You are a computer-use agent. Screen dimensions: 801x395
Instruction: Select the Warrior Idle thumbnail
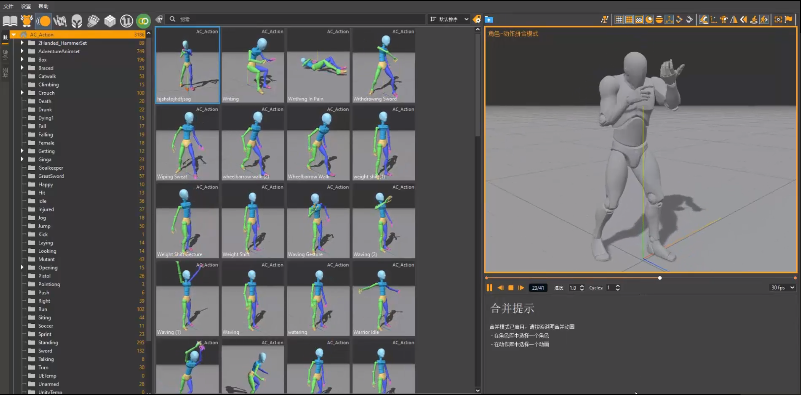coord(384,298)
